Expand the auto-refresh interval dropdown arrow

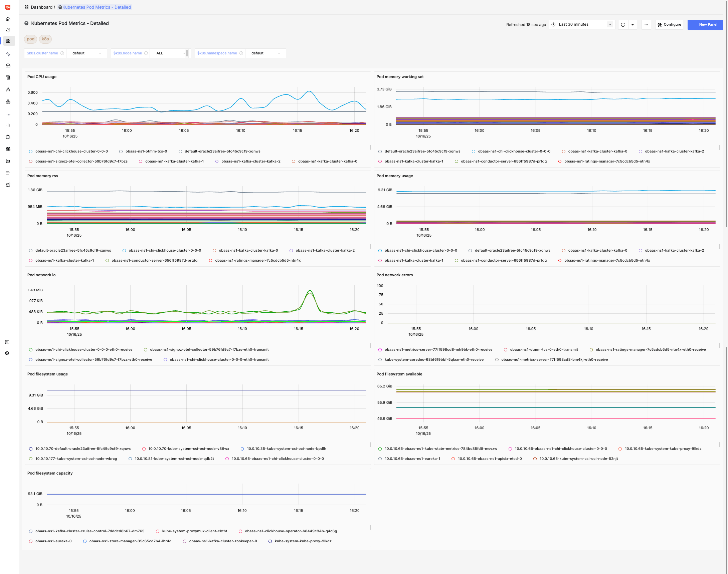click(632, 25)
